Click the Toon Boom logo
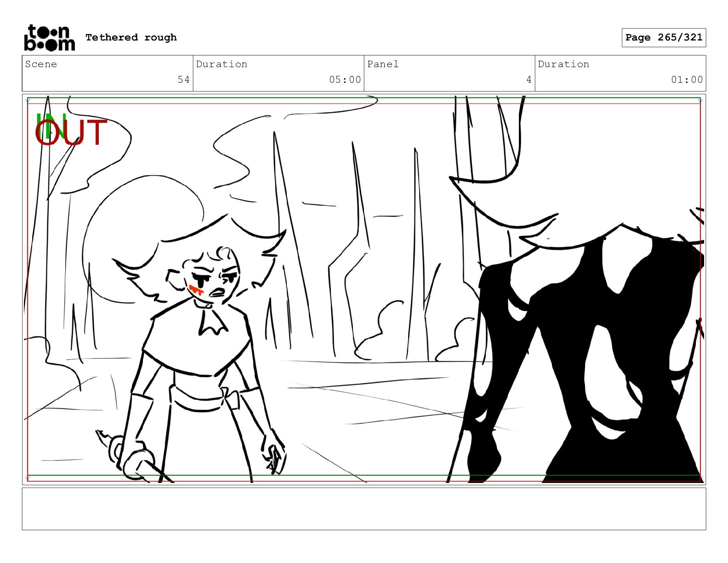 [49, 38]
